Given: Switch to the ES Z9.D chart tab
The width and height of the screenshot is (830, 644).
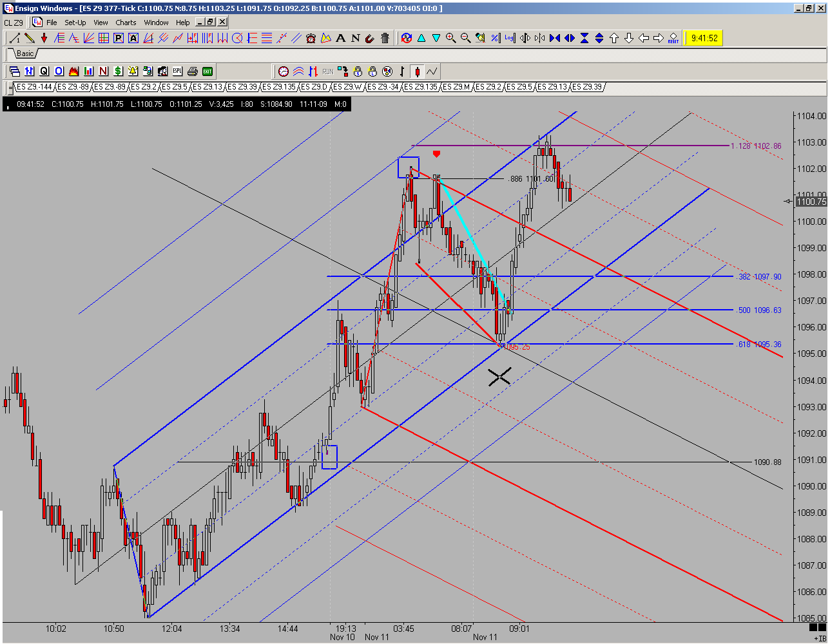Looking at the screenshot, I should [313, 87].
